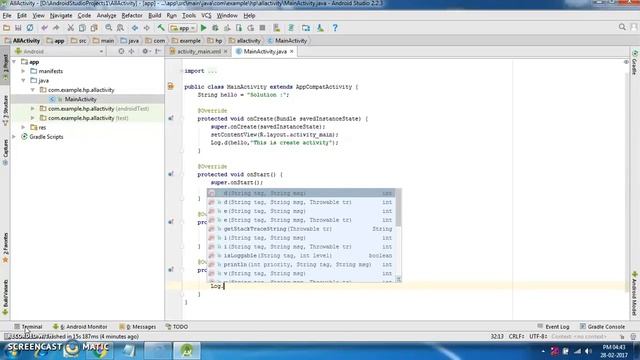Select the println completion suggestion

(x=301, y=264)
